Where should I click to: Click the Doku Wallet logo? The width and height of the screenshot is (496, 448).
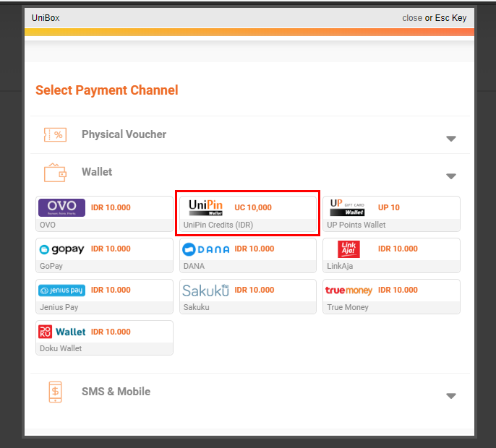(61, 332)
